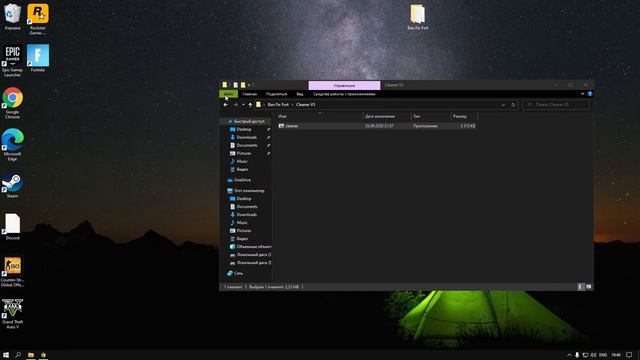Select the Epic Games Launcher desktop shortcut
The image size is (640, 360).
(x=12, y=61)
